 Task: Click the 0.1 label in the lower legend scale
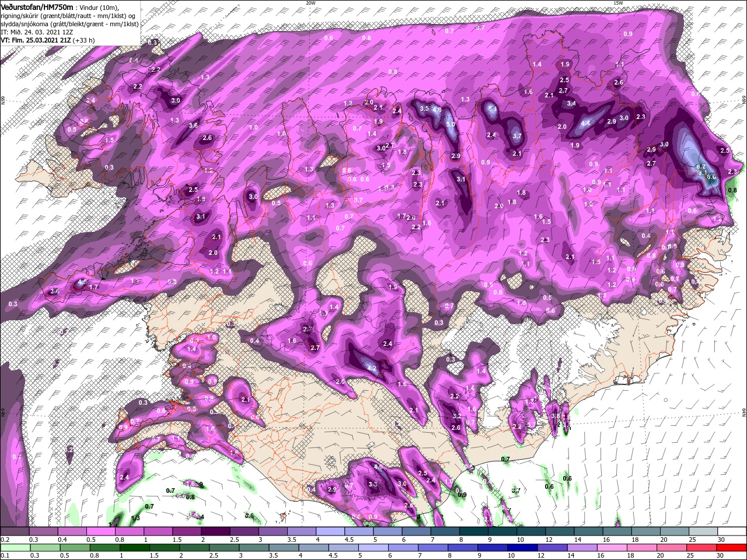click(5, 556)
